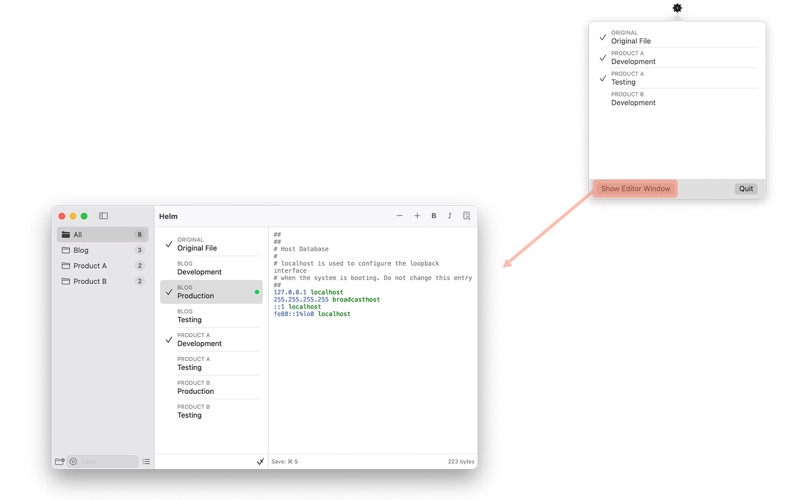
Task: Select Product A Testing in editor file list
Action: tap(211, 363)
